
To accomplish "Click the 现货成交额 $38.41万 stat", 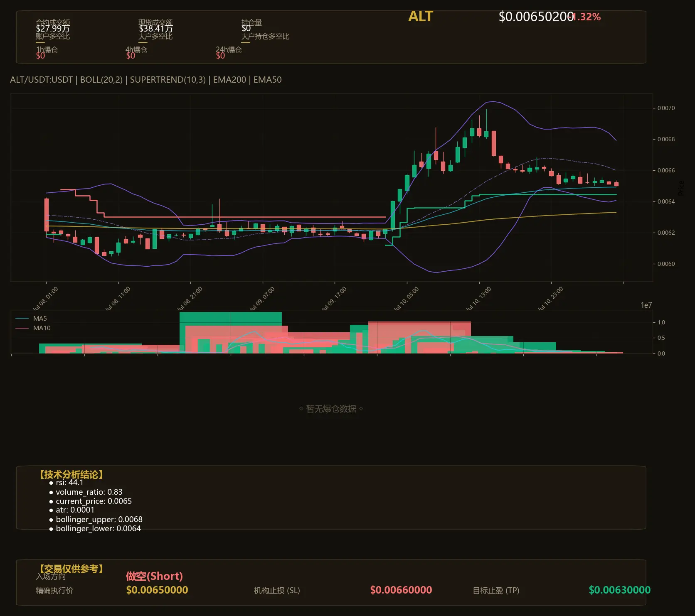I will click(x=155, y=26).
